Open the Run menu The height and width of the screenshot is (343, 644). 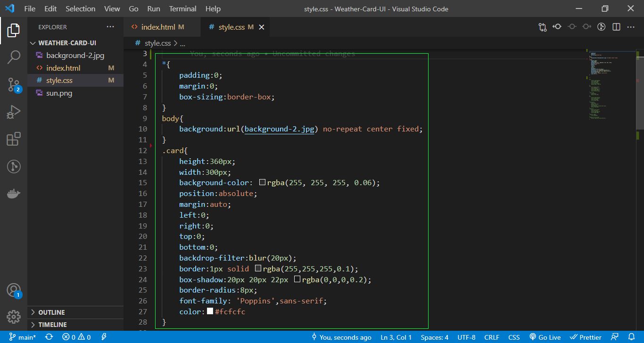154,8
